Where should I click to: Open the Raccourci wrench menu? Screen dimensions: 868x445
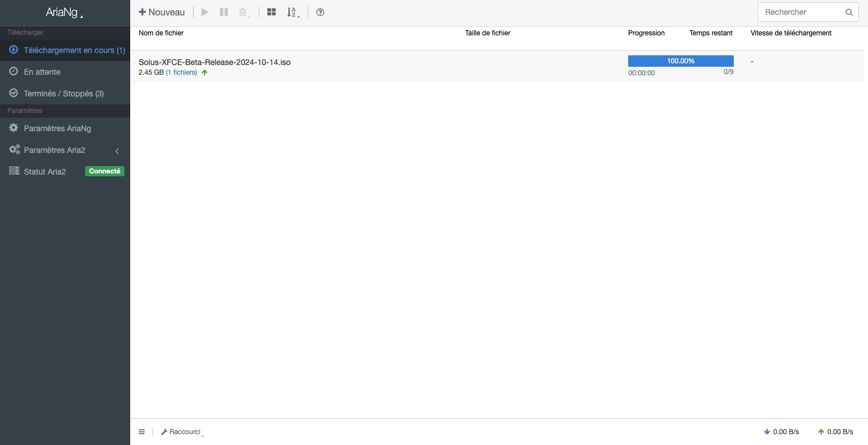click(x=182, y=432)
